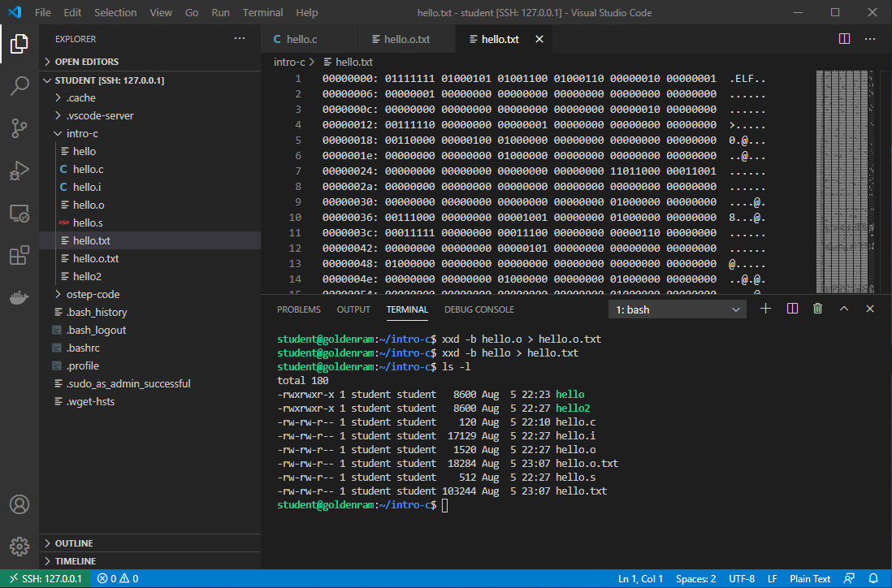This screenshot has height=588, width=892.
Task: Split the editor to the right
Action: [844, 39]
